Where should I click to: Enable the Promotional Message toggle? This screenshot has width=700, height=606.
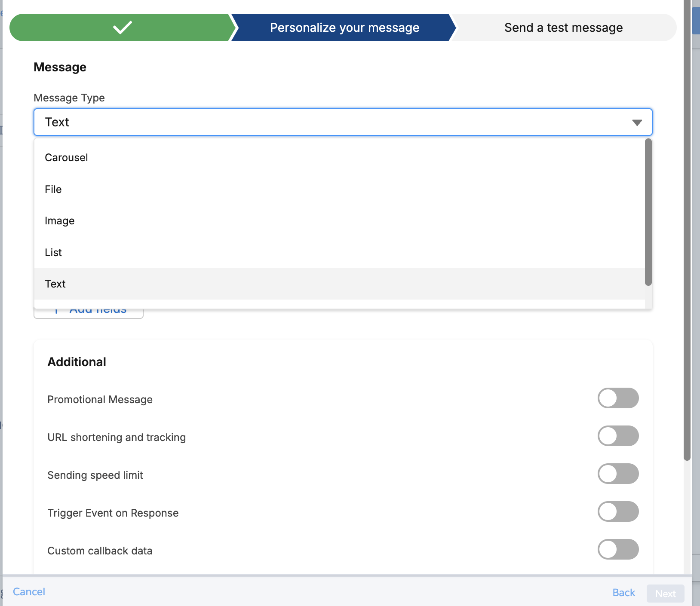[618, 398]
